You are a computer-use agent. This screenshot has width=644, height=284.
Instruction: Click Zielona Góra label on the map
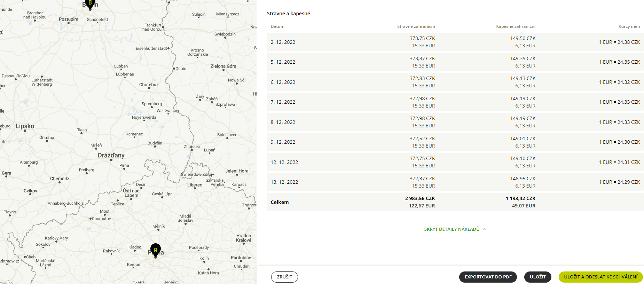(223, 66)
